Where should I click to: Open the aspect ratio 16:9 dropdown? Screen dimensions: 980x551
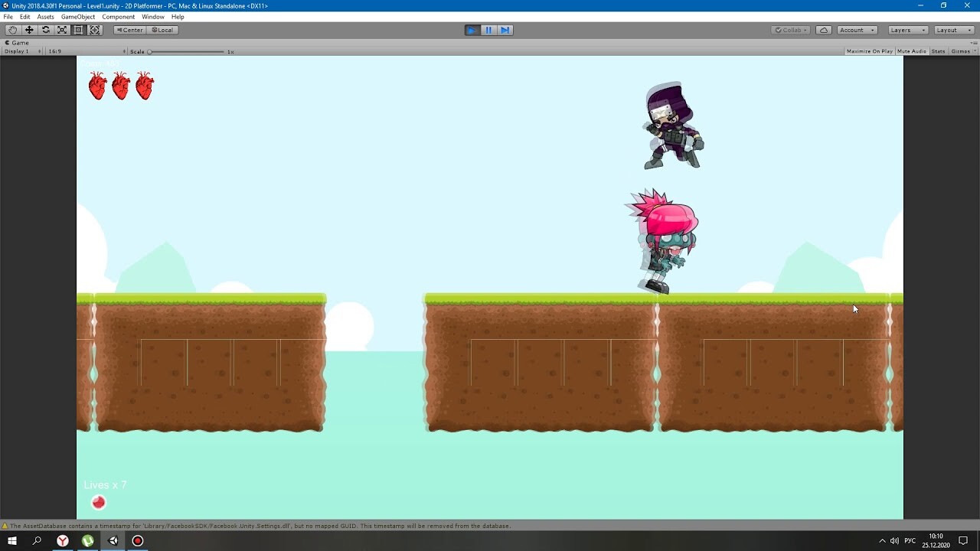[54, 51]
